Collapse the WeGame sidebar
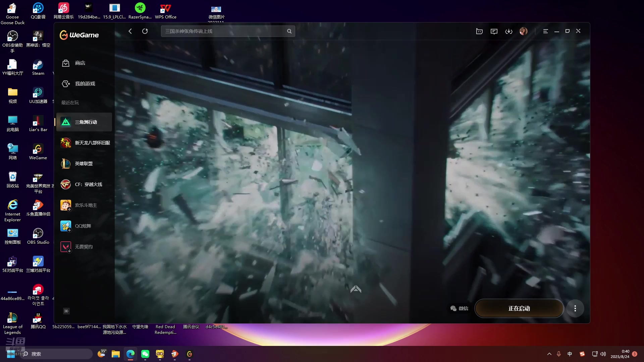This screenshot has height=362, width=644. click(66, 311)
